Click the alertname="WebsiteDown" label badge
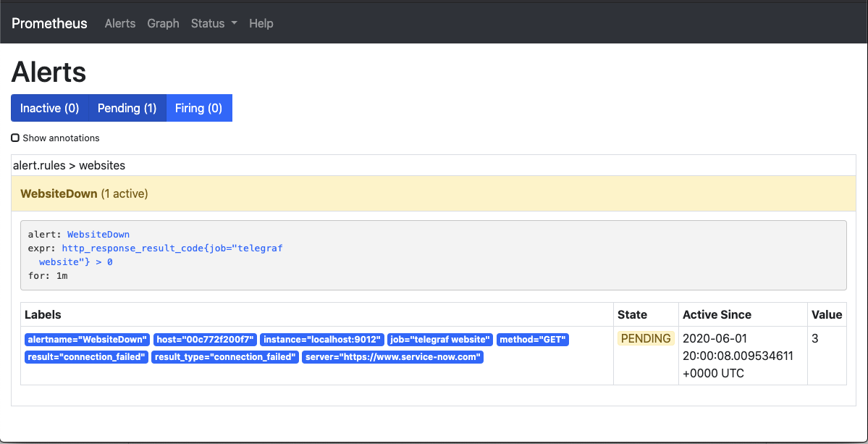The width and height of the screenshot is (868, 444). tap(86, 339)
